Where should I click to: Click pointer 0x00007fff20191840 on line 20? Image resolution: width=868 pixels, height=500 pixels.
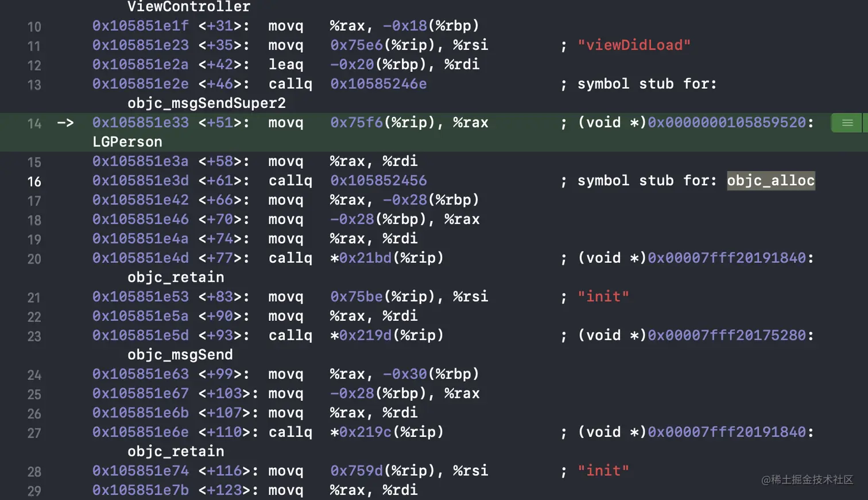(x=727, y=258)
